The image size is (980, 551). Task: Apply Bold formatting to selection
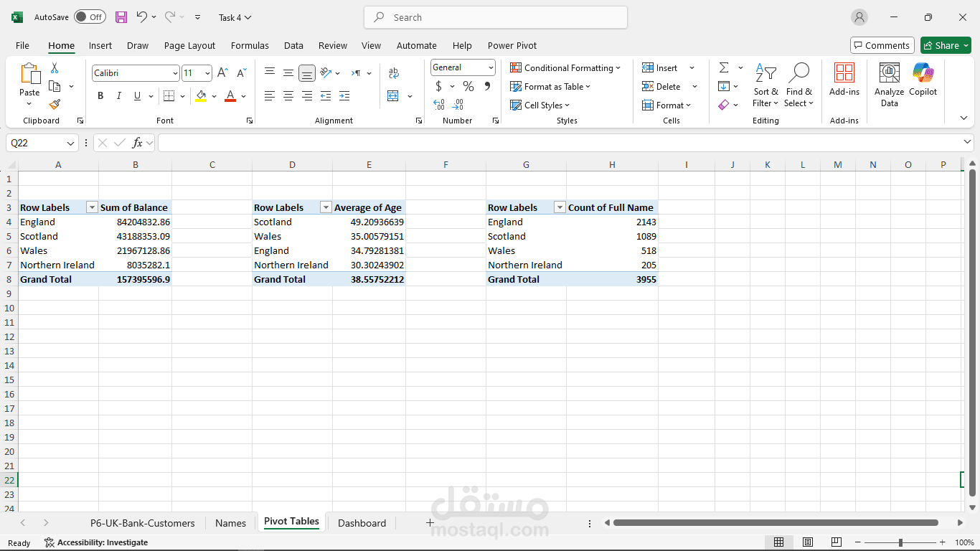[x=100, y=96]
